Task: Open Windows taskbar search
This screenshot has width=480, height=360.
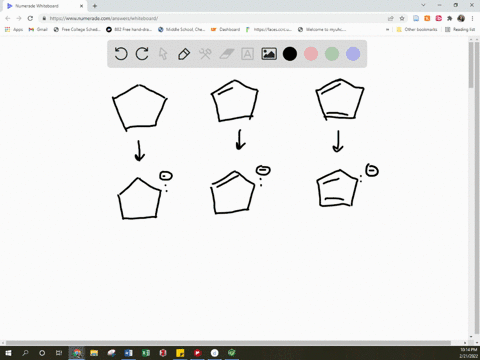Action: (x=25, y=353)
